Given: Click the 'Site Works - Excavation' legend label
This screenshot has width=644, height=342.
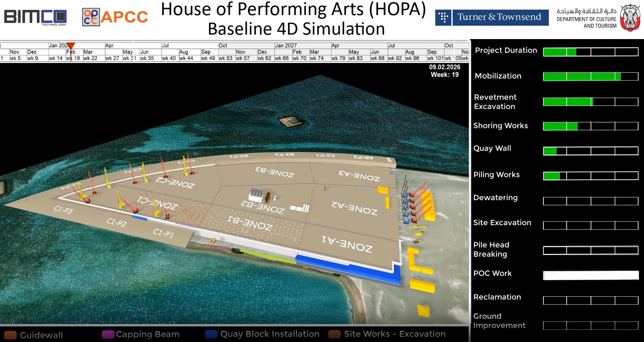Looking at the screenshot, I should click(x=395, y=334).
